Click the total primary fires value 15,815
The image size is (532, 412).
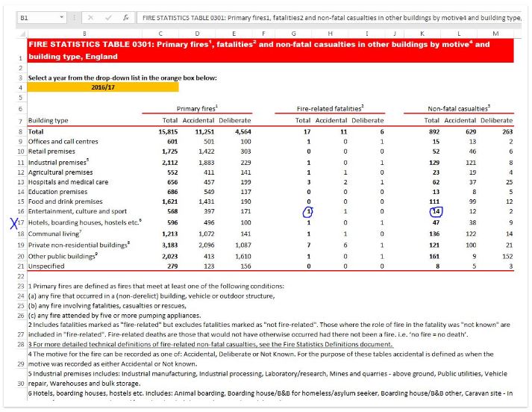[168, 131]
